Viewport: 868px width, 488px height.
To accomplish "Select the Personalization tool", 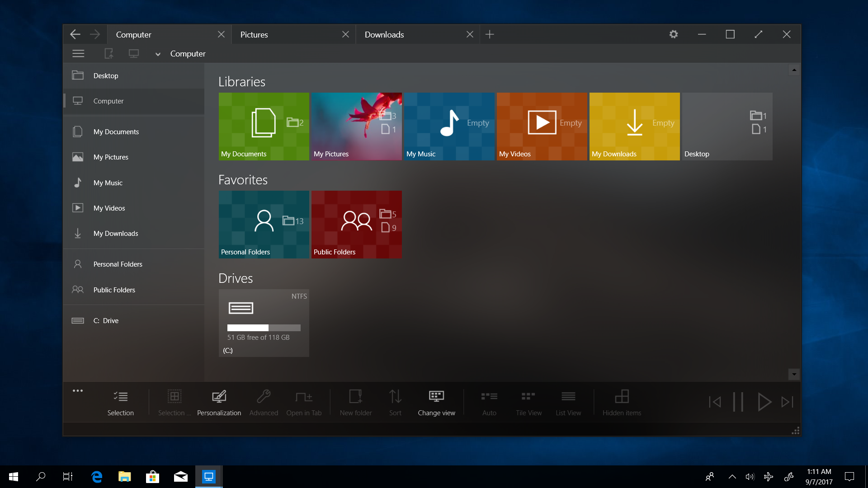I will pyautogui.click(x=219, y=402).
